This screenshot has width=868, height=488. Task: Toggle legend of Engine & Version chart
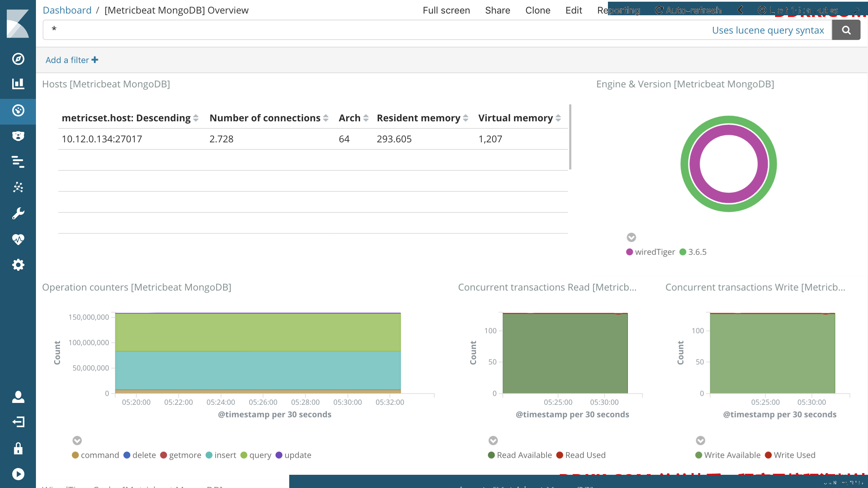631,237
